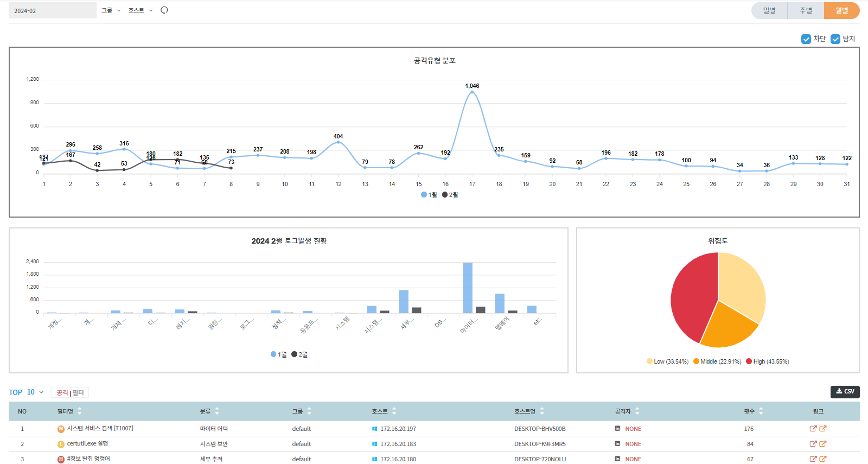Toggle the 탐지 checkbox

835,39
